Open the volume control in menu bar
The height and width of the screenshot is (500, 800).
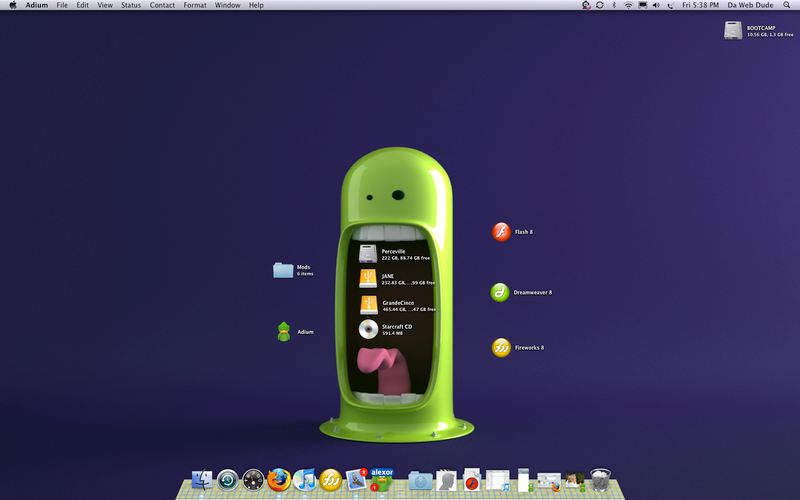coord(656,5)
